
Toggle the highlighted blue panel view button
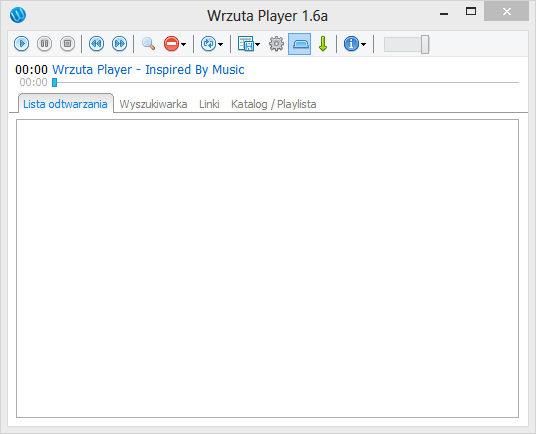299,44
